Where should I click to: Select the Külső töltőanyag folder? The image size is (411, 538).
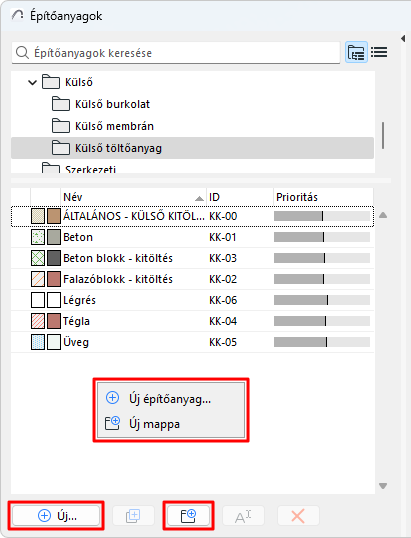[192, 148]
